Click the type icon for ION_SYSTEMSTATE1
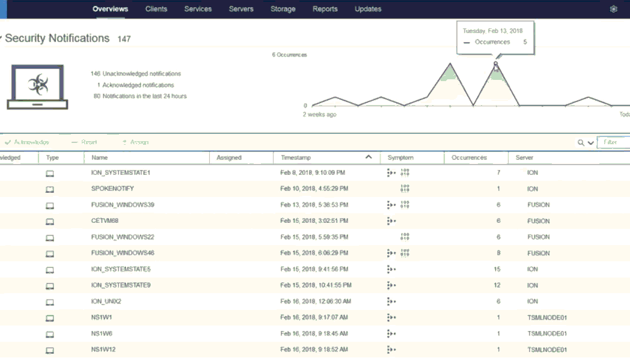Viewport: 630px width, 364px height. (x=50, y=173)
